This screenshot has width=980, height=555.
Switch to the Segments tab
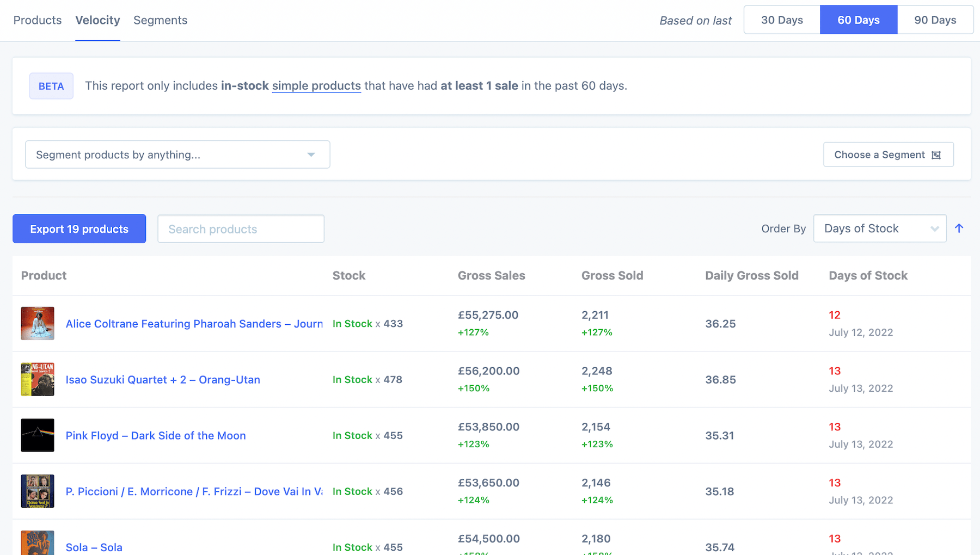point(160,20)
